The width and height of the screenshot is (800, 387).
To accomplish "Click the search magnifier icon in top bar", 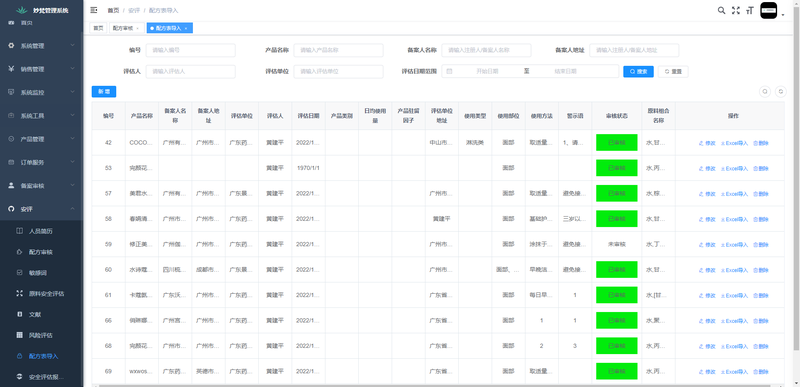I will 721,10.
